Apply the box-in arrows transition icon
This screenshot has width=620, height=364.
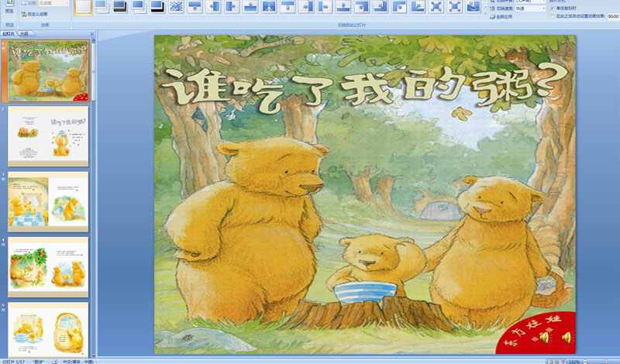436,7
